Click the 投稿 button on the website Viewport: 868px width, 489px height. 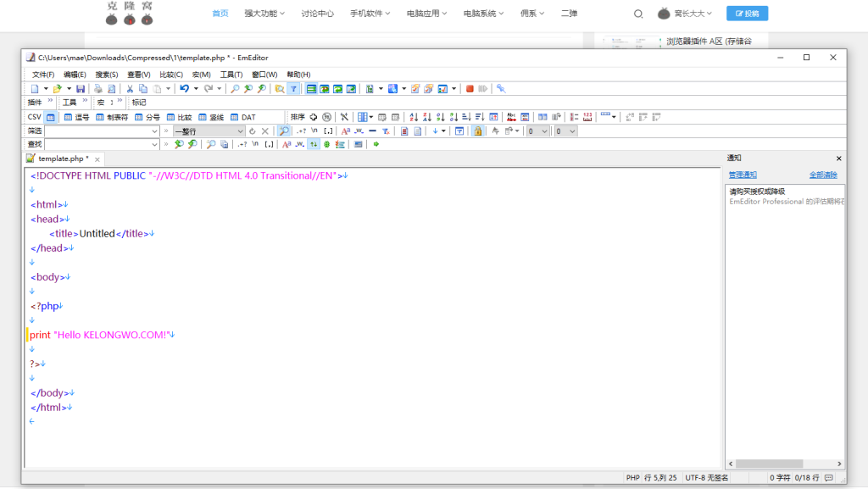[747, 14]
